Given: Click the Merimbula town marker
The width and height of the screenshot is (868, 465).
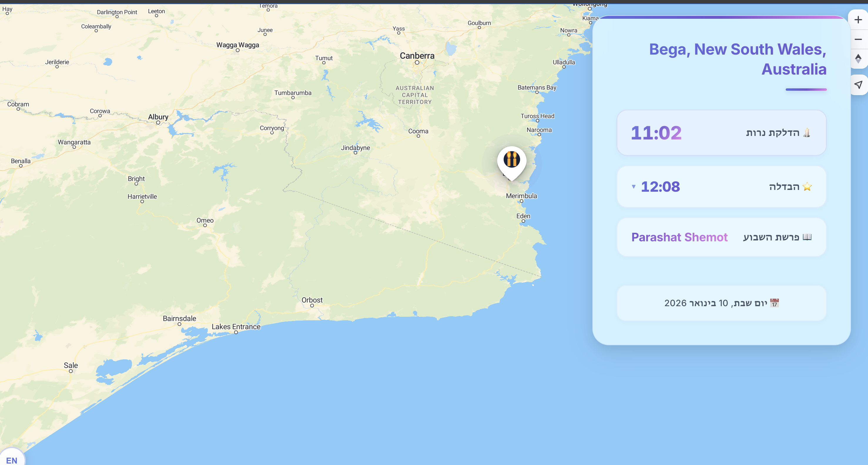Looking at the screenshot, I should [x=521, y=201].
